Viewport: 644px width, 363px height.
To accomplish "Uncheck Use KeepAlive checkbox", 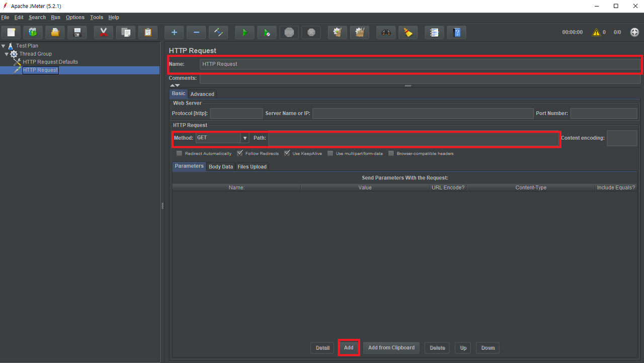I will point(287,153).
